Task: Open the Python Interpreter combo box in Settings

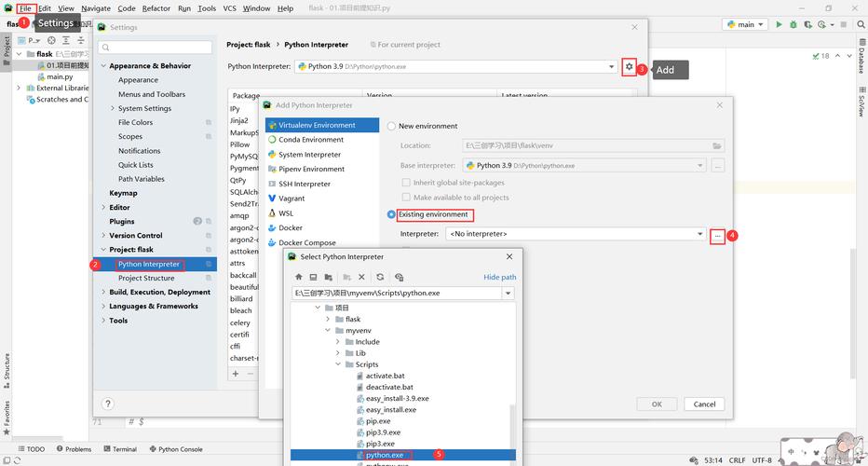Action: tap(456, 66)
